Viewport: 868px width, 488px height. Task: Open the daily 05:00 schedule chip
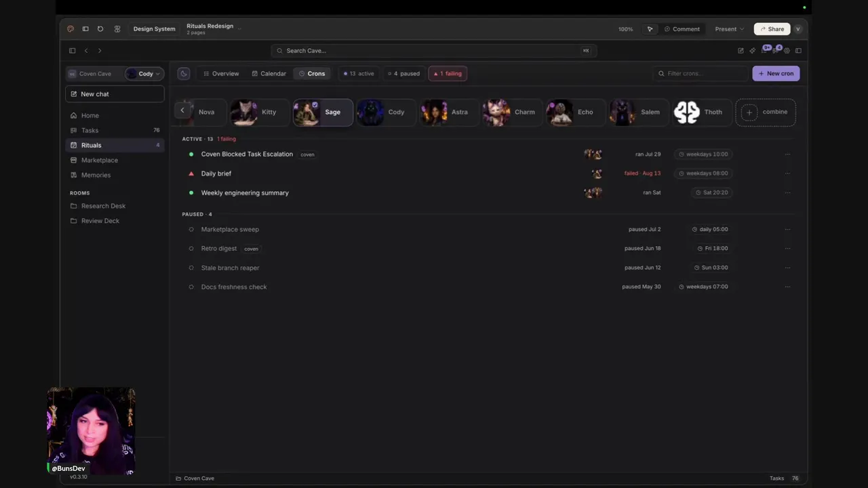coord(709,229)
